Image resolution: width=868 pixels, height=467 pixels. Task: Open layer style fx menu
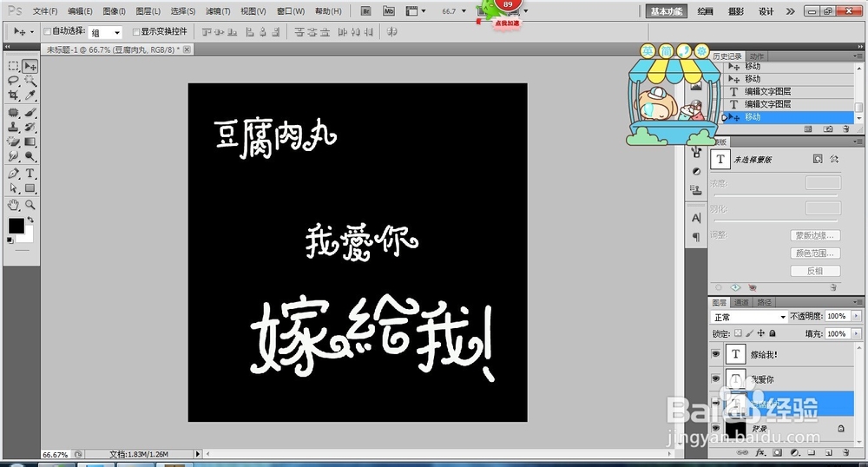point(760,452)
